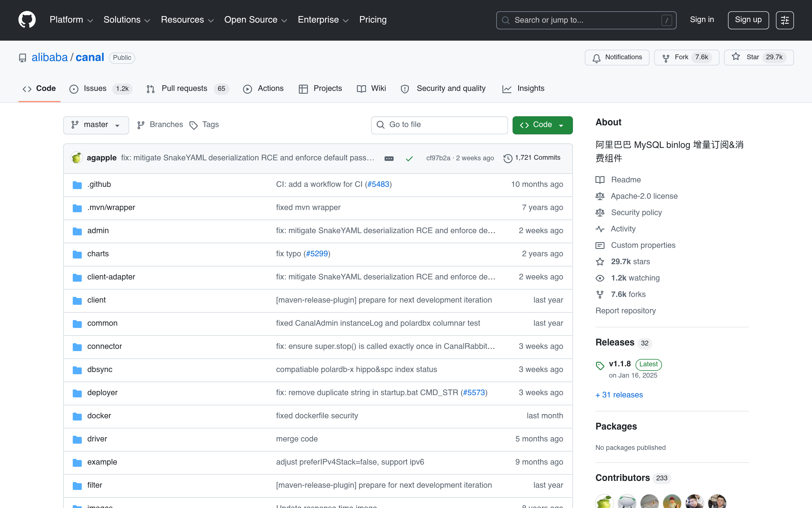This screenshot has height=508, width=812.
Task: Click the .github folder icon
Action: (x=77, y=185)
